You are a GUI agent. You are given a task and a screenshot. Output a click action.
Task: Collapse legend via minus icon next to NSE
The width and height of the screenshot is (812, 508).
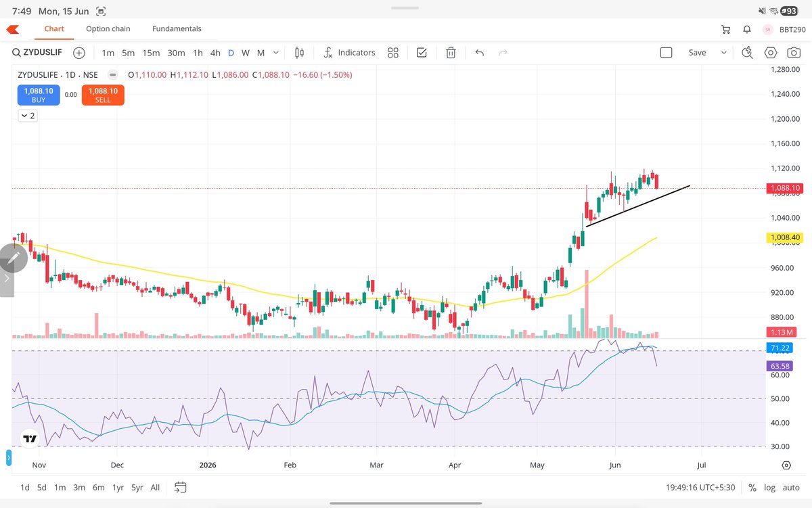(x=112, y=75)
